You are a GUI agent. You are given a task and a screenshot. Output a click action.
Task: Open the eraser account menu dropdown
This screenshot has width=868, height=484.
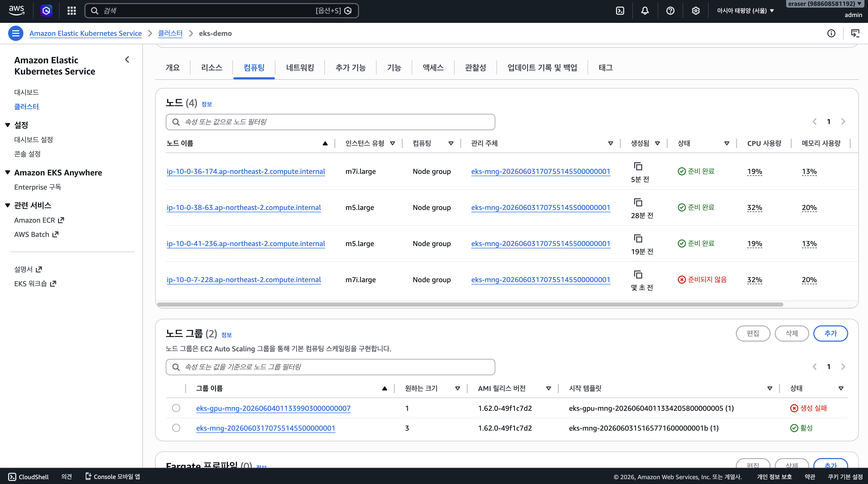(825, 4)
